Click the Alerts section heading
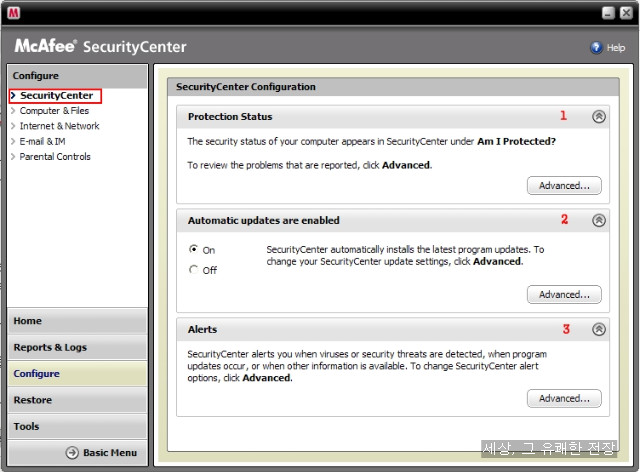The width and height of the screenshot is (640, 472). [x=202, y=330]
